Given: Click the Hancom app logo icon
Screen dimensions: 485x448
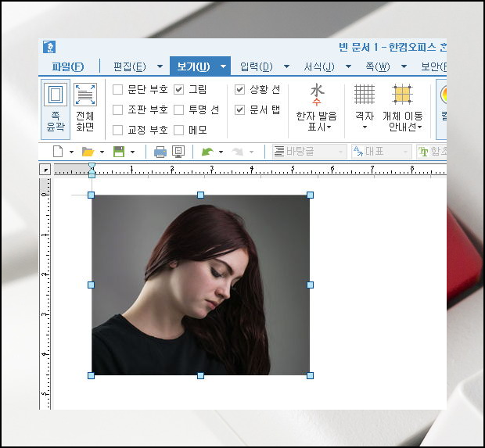Looking at the screenshot, I should (49, 47).
